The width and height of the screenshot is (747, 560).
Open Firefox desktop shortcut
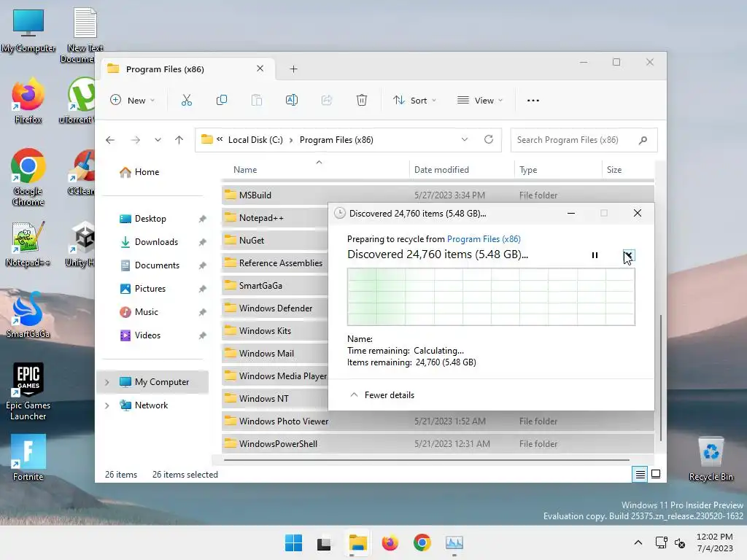[28, 101]
